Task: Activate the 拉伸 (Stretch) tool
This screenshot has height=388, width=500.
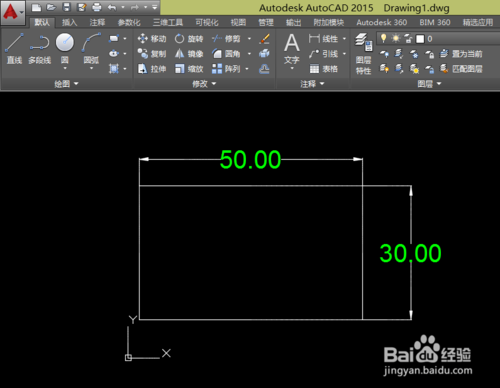Action: 152,69
